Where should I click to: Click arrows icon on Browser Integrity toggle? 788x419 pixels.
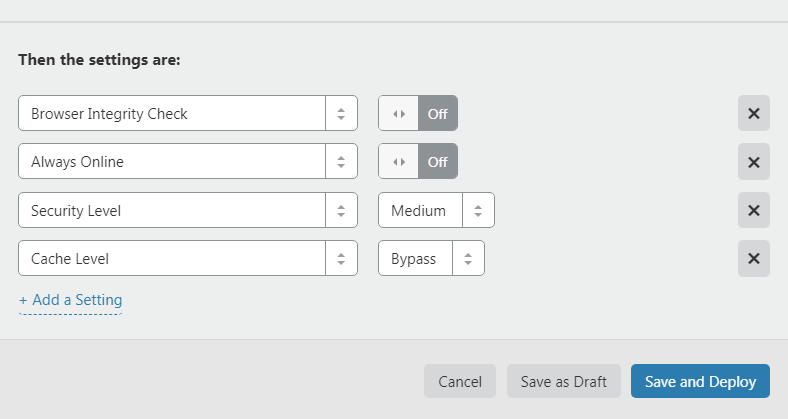tap(399, 113)
